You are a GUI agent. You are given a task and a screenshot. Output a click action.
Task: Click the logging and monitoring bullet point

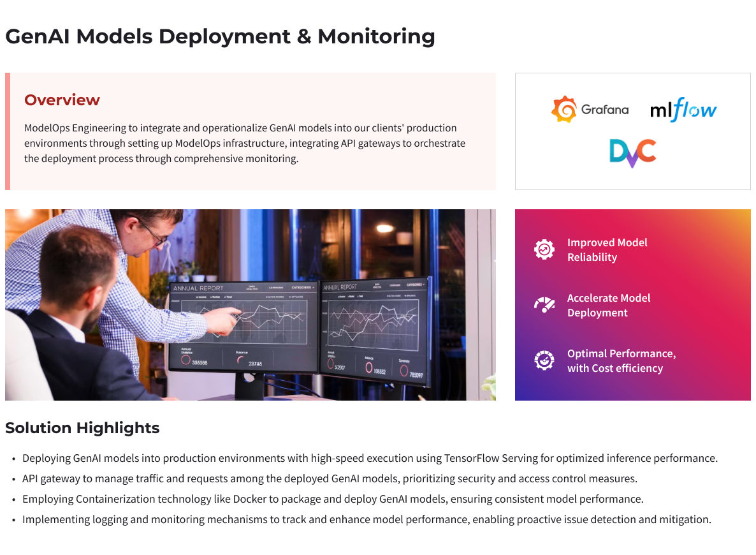tap(367, 519)
